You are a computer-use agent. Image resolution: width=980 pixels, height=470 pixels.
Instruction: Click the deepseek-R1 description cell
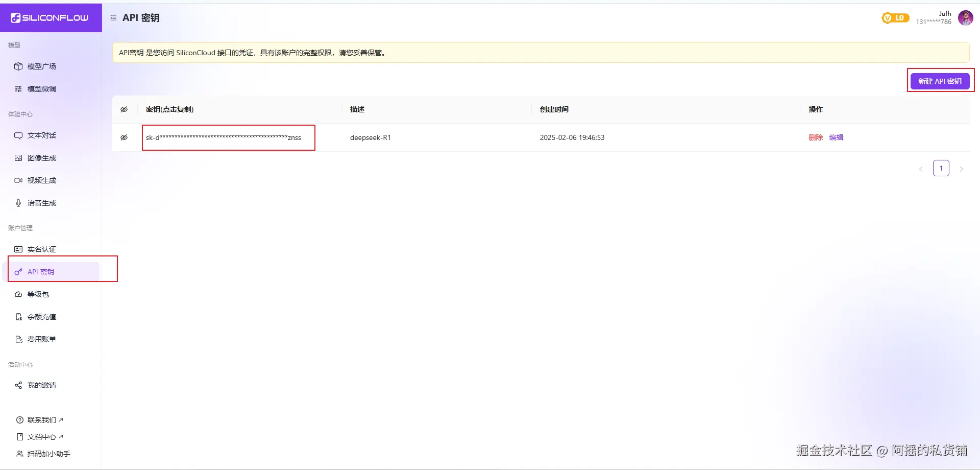371,137
